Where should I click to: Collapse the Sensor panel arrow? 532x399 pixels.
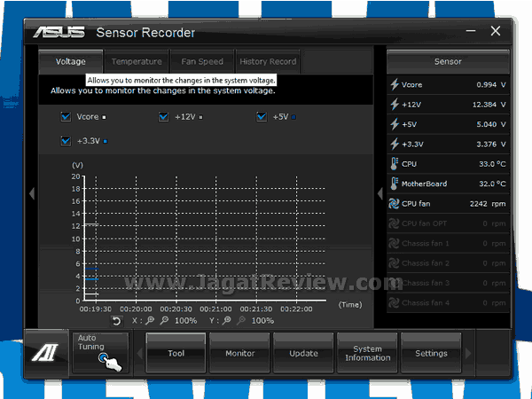[x=380, y=193]
